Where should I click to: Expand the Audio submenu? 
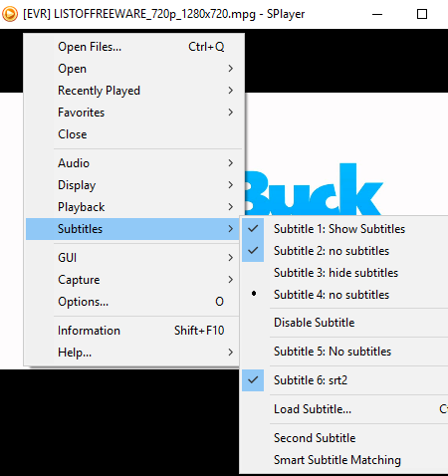click(132, 163)
